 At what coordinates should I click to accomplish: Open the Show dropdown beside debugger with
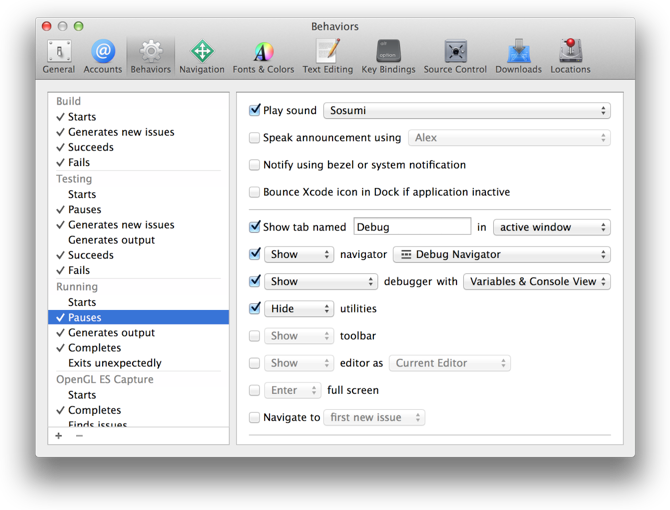pyautogui.click(x=321, y=281)
